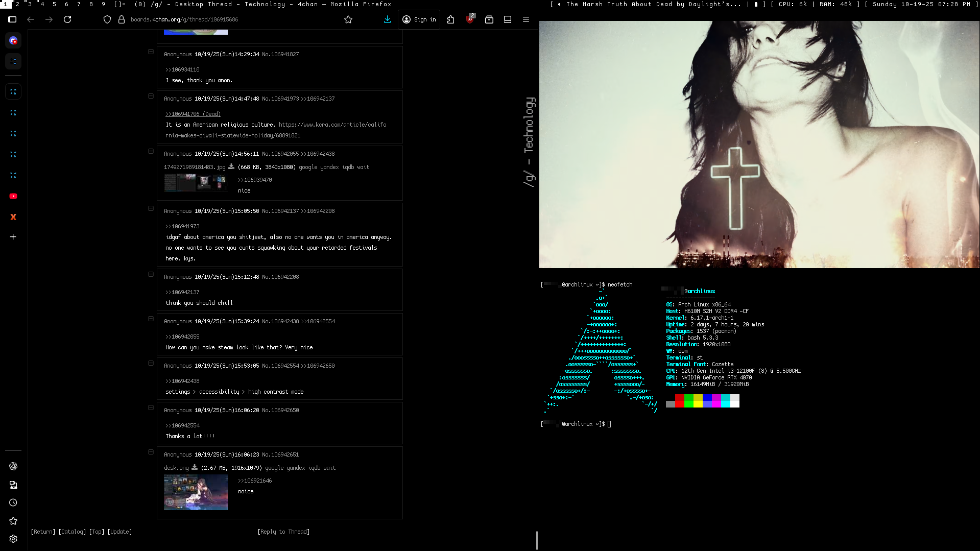Switch to dwm tag 9
This screenshot has width=980, height=551.
(103, 4)
